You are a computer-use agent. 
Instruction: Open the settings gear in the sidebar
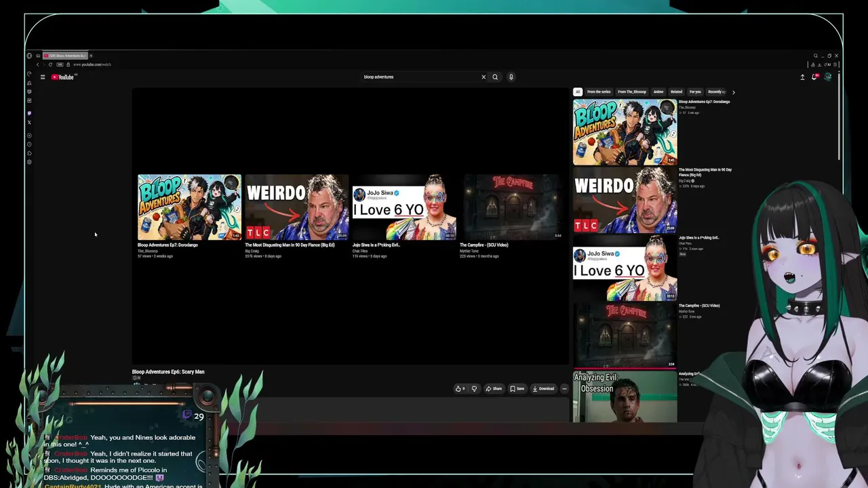click(29, 162)
